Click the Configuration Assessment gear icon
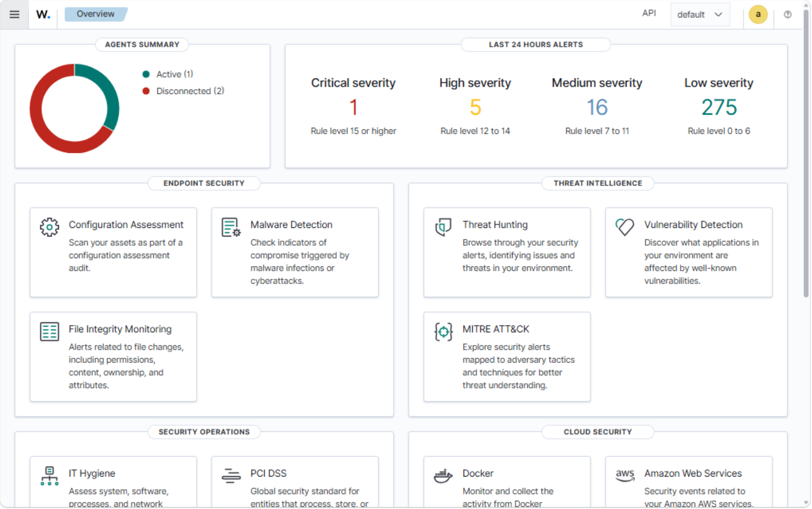The height and width of the screenshot is (509, 812). 49,227
